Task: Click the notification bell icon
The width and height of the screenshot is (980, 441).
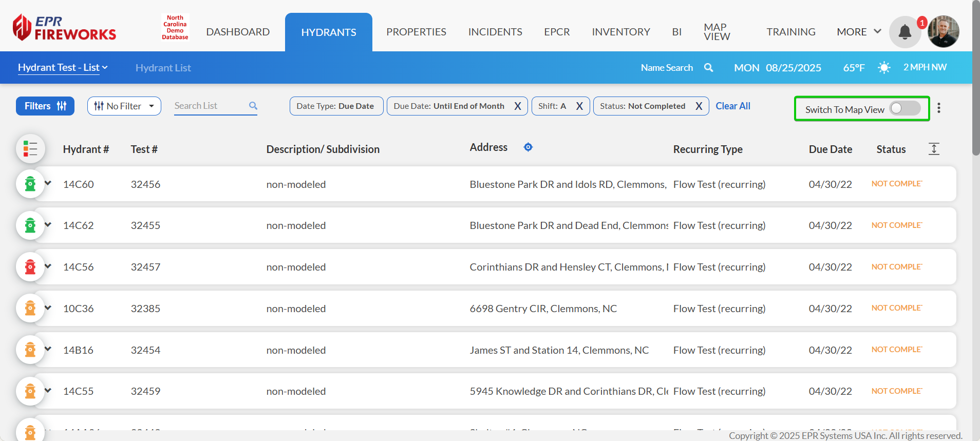Action: point(904,32)
